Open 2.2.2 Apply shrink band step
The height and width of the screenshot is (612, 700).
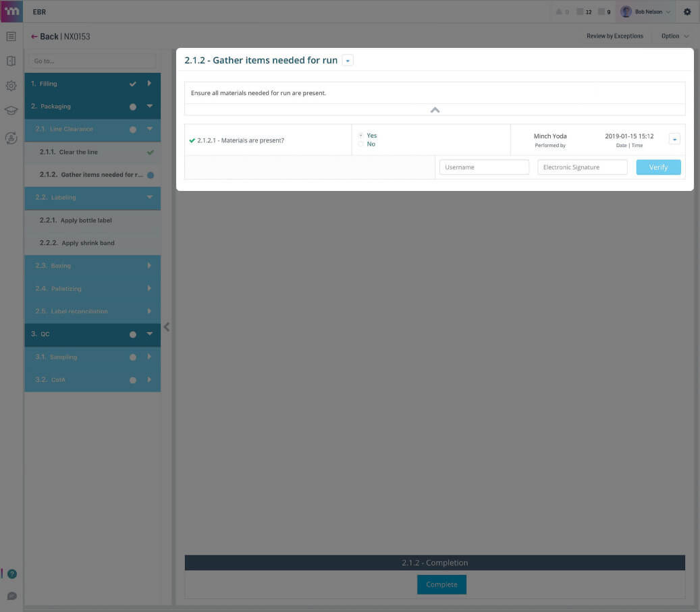coord(92,244)
